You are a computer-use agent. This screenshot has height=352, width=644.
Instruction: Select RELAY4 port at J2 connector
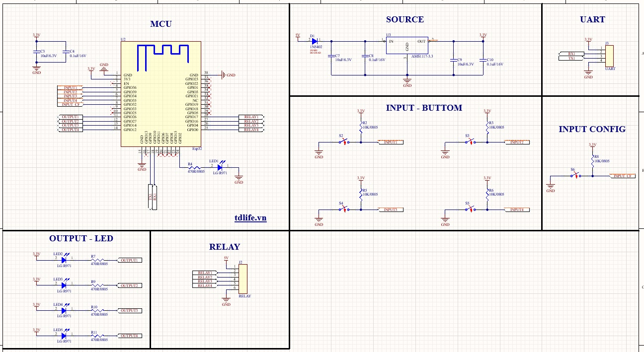click(x=205, y=285)
